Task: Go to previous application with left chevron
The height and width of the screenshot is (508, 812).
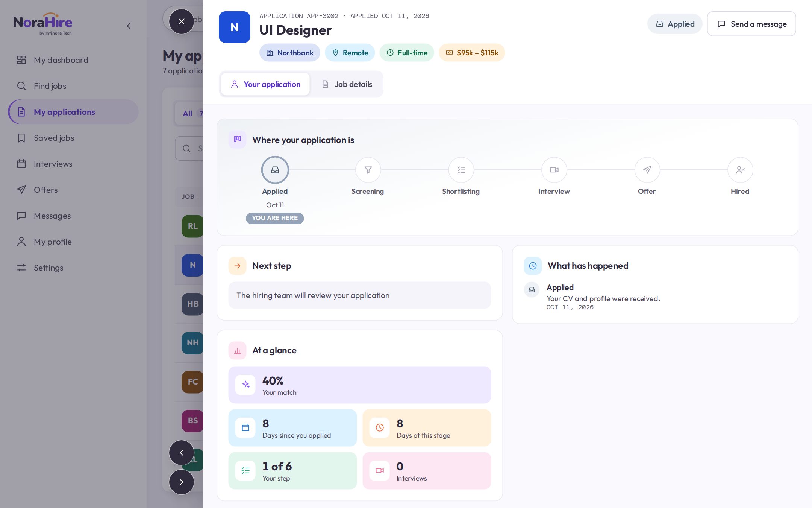Action: point(181,453)
